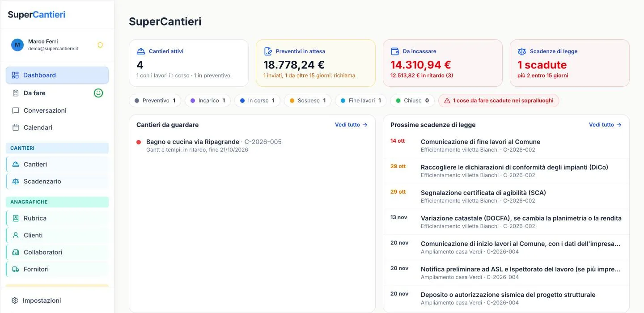This screenshot has height=313, width=644.
Task: Click the Dashboard grid icon in the sidebar
Action: coord(15,75)
